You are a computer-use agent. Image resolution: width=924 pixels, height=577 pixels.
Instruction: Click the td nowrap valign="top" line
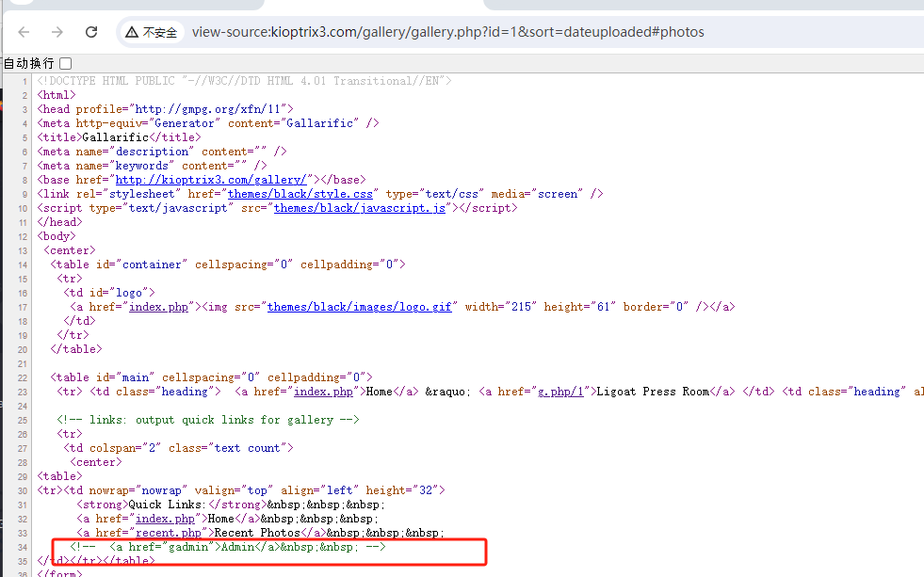click(x=241, y=490)
